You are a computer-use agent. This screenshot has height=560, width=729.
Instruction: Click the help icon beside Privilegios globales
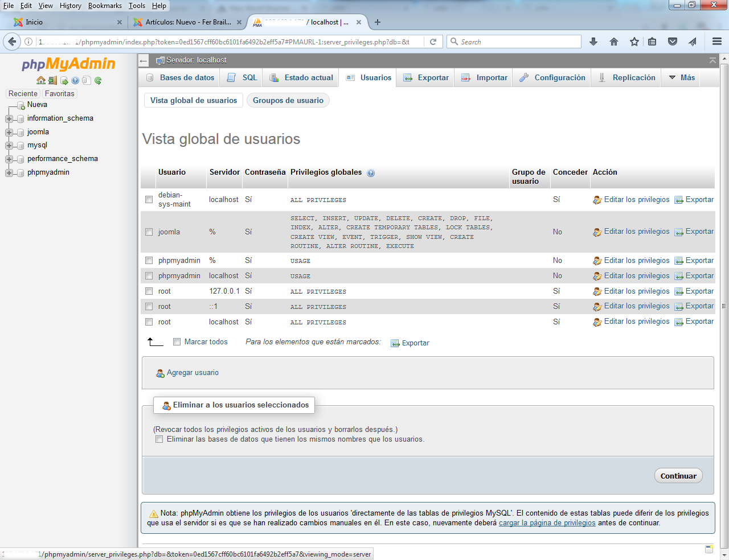tap(371, 173)
